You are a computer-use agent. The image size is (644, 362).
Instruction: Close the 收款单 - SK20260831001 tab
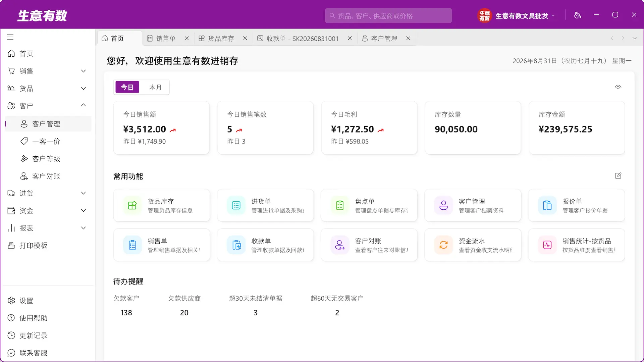(350, 38)
